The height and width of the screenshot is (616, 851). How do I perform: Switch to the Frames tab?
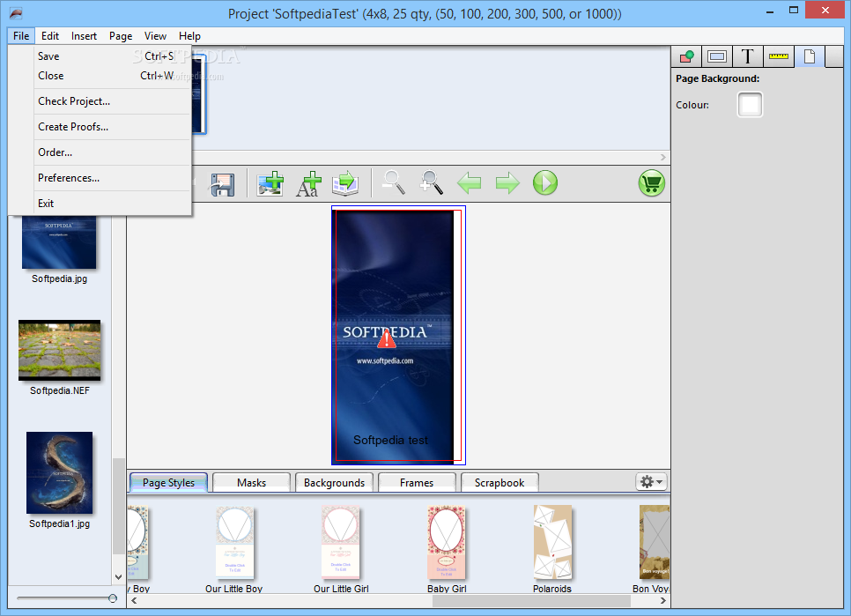[417, 482]
